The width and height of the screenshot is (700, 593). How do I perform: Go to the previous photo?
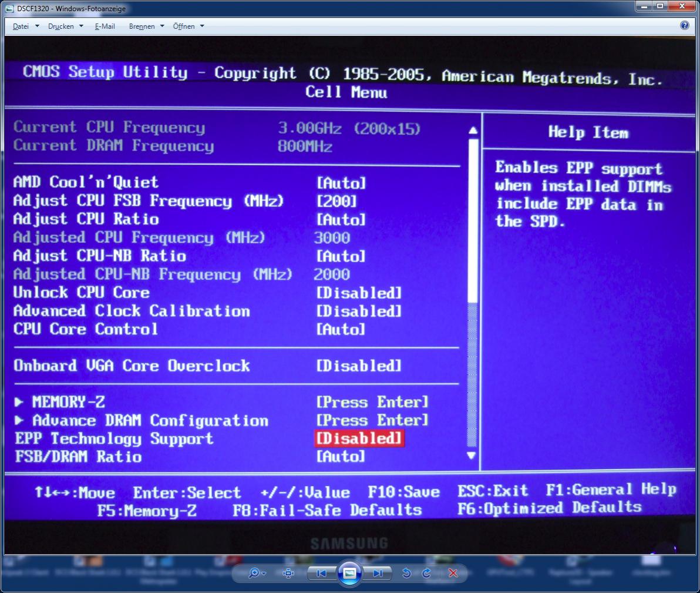(321, 573)
